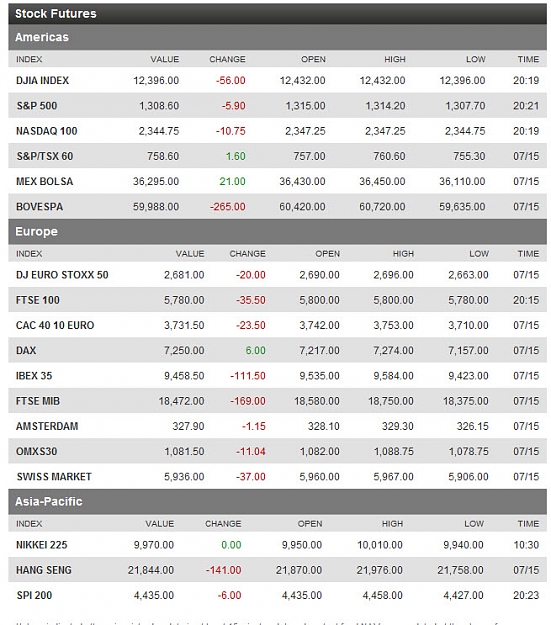Select the S&P 500 index name
Image resolution: width=551 pixels, height=625 pixels.
tap(37, 106)
